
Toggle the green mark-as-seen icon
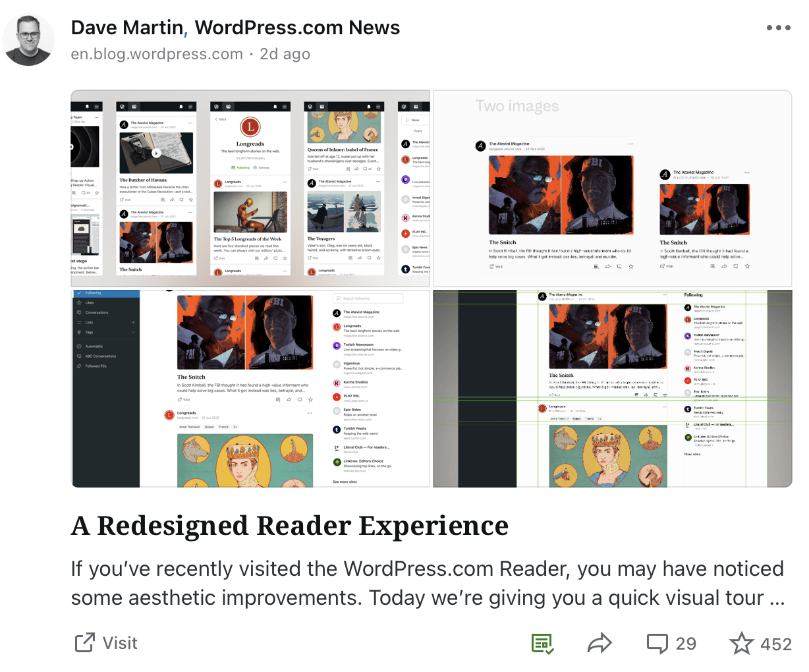pos(542,643)
